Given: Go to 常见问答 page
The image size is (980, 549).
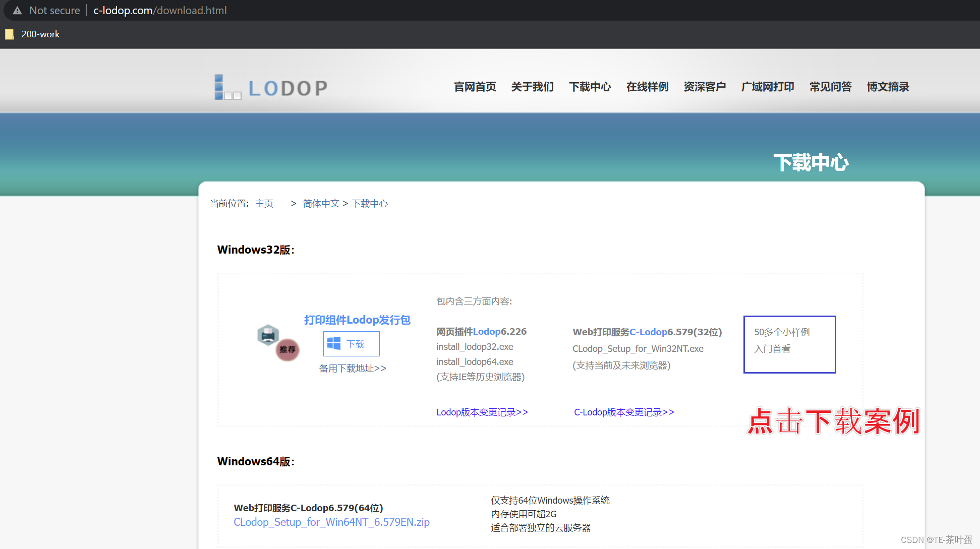Looking at the screenshot, I should pyautogui.click(x=830, y=87).
